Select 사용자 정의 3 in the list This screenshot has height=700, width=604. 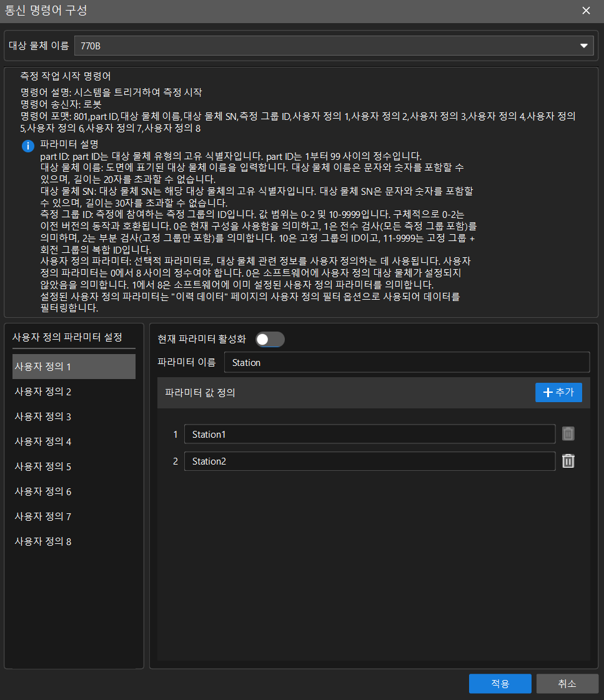click(x=74, y=417)
